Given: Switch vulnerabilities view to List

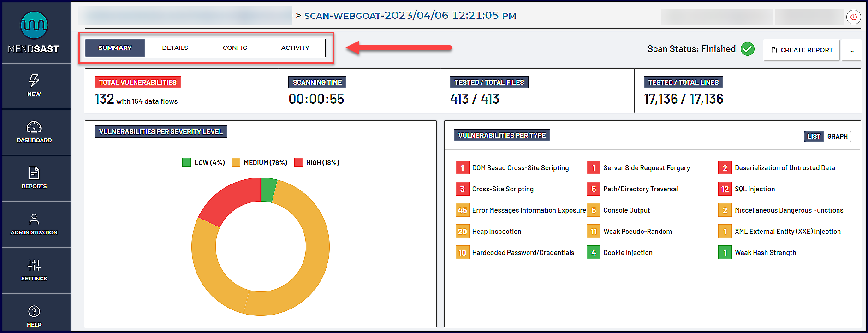Looking at the screenshot, I should click(814, 137).
